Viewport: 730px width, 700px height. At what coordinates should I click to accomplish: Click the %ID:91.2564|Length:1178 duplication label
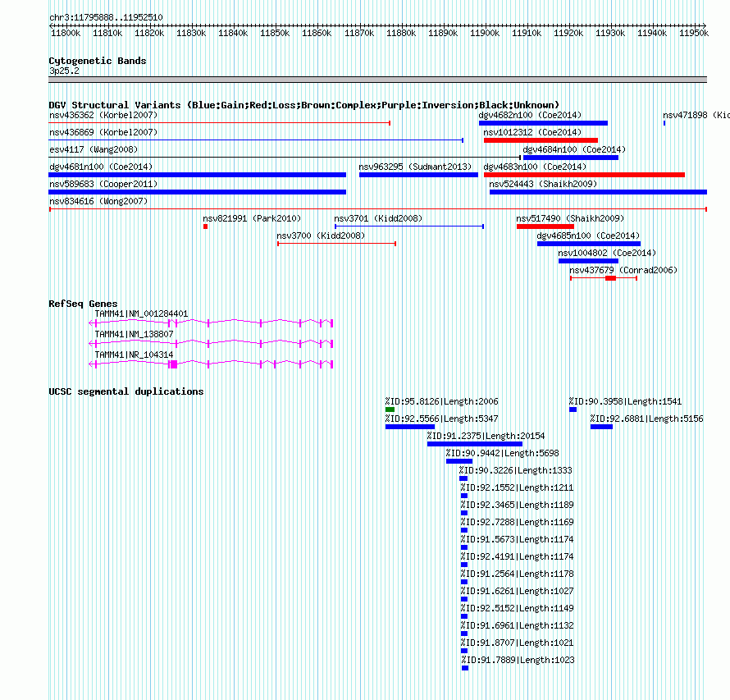[x=518, y=574]
